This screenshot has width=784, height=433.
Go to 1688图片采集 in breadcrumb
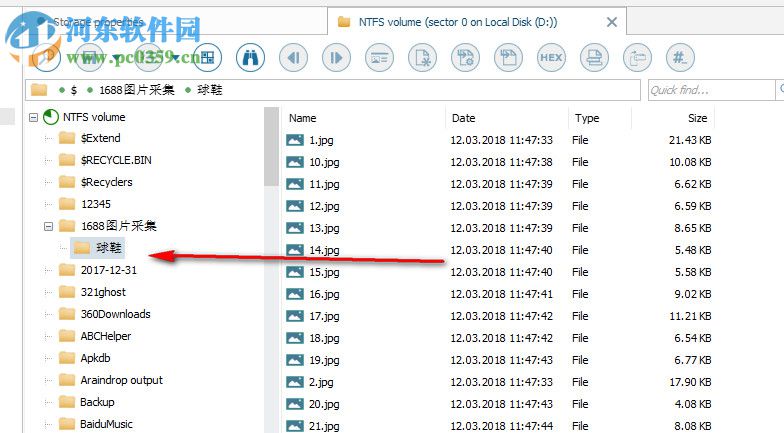pos(136,90)
